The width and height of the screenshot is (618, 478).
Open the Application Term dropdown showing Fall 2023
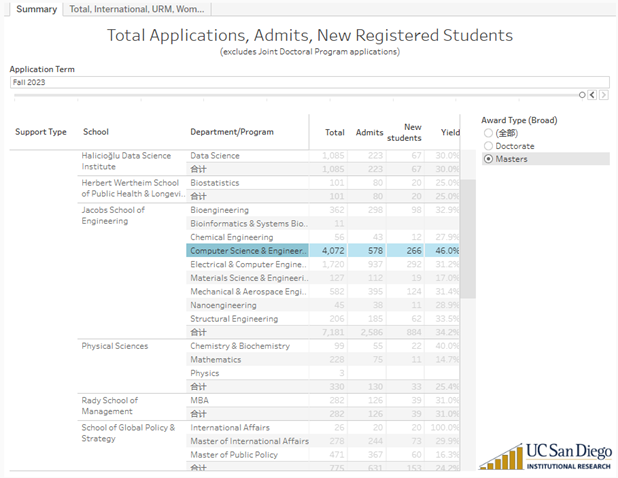click(309, 82)
